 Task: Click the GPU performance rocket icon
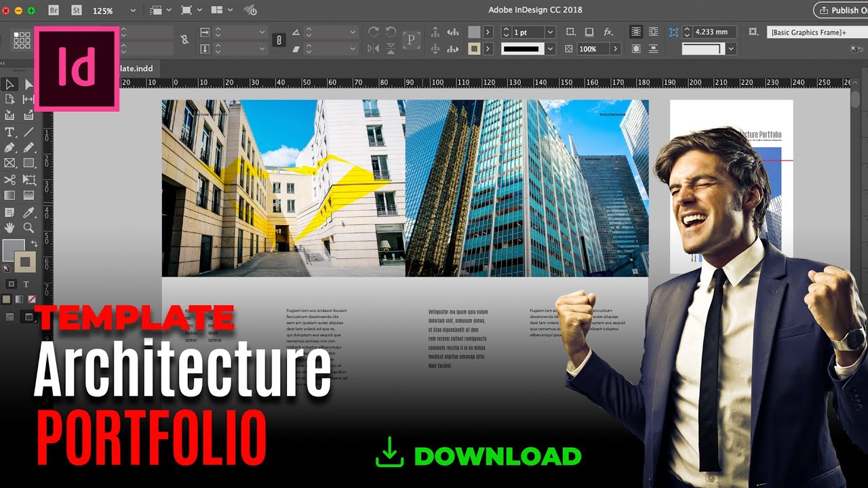click(x=250, y=10)
